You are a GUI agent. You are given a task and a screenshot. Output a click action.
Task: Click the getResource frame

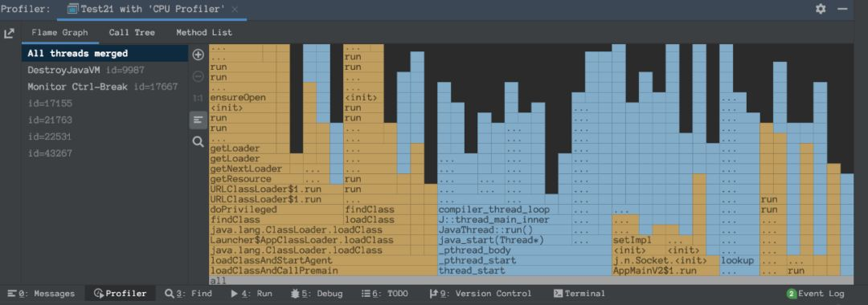[256, 179]
